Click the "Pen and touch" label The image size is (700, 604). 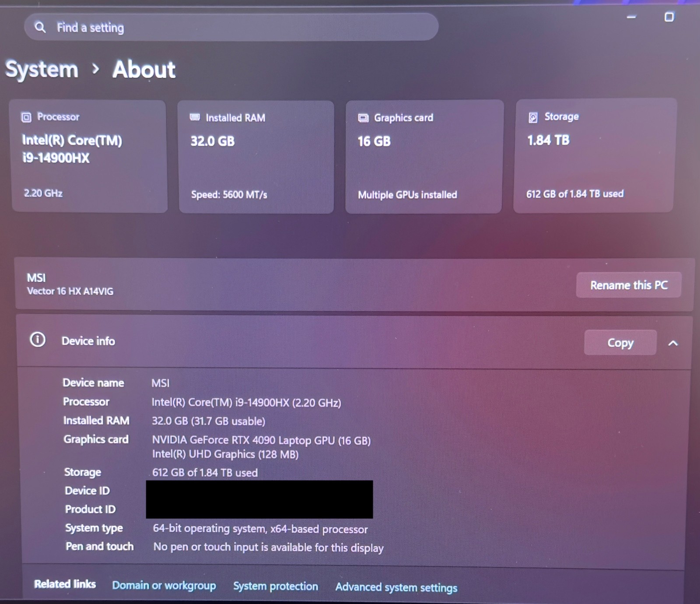click(x=100, y=546)
